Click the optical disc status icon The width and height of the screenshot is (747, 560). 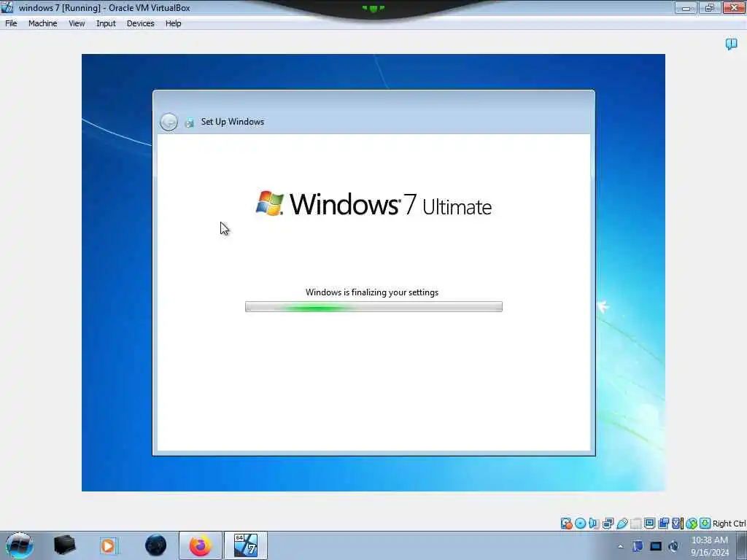click(580, 524)
